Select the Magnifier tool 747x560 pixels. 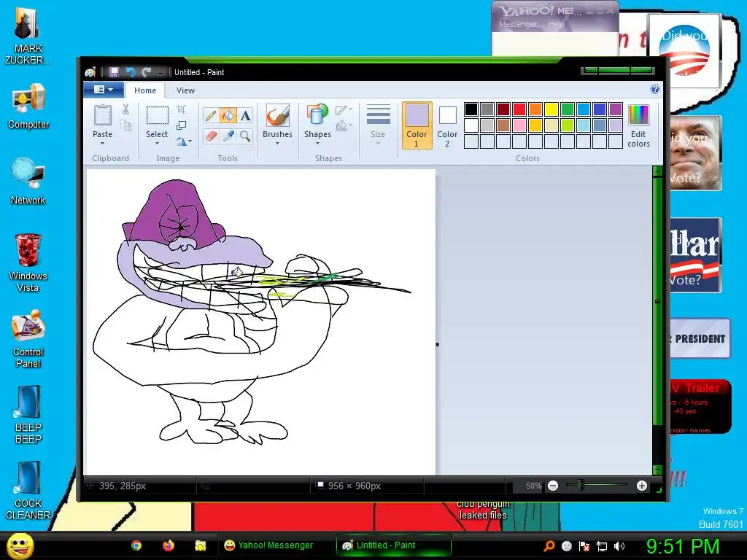245,136
